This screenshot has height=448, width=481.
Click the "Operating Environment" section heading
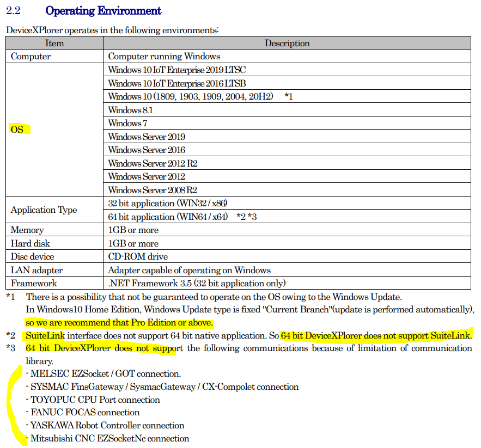pos(103,11)
